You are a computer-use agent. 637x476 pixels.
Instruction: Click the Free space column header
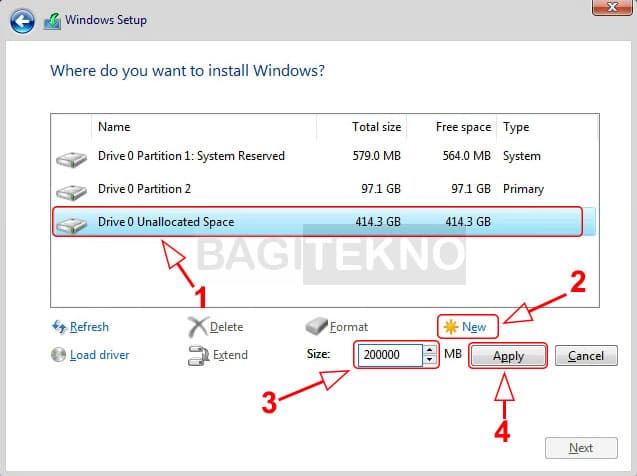452,127
